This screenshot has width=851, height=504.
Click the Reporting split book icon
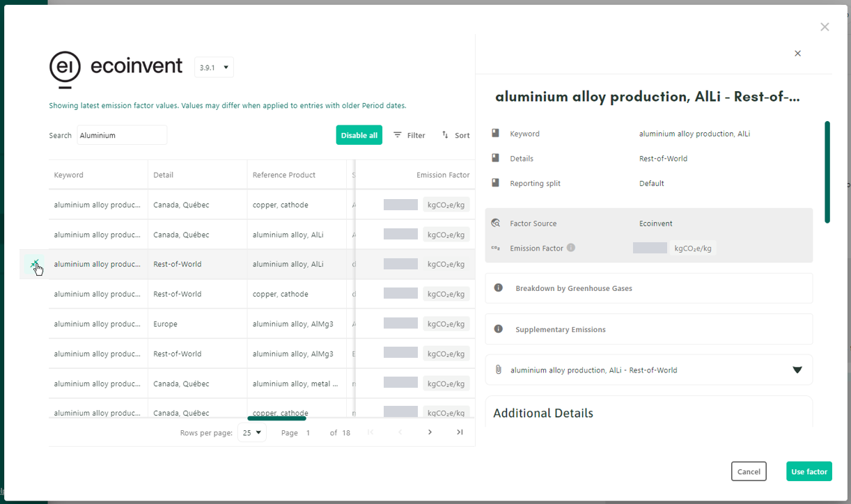[496, 183]
